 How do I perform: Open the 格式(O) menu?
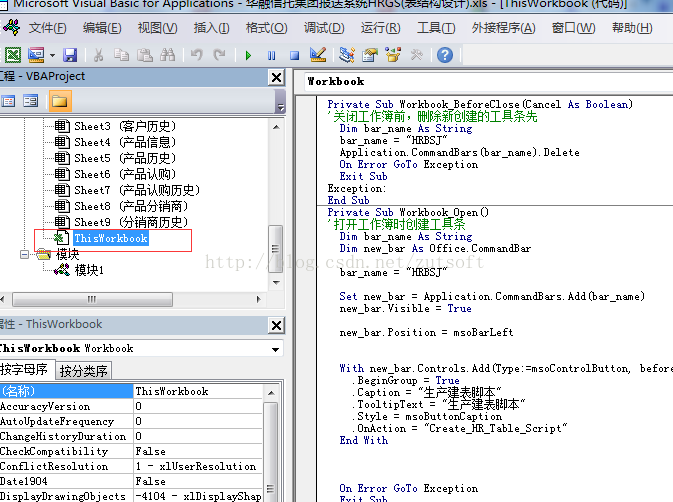point(266,28)
